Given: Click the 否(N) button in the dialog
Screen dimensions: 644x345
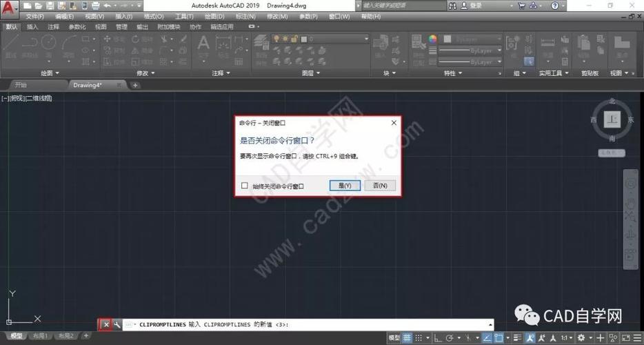Looking at the screenshot, I should coord(380,186).
